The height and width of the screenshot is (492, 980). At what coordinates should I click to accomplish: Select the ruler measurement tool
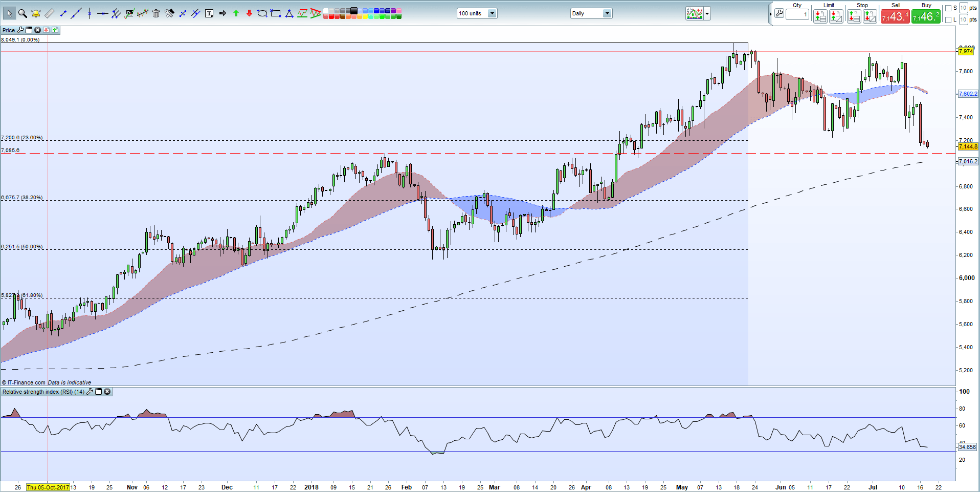click(50, 13)
